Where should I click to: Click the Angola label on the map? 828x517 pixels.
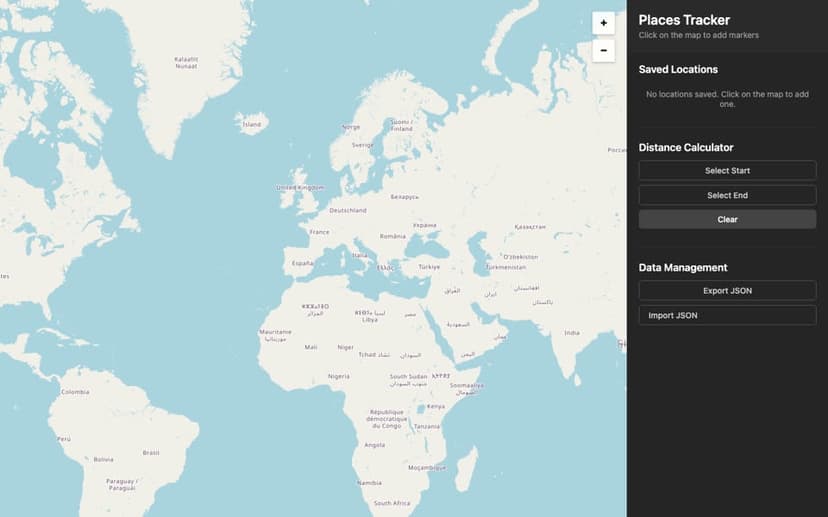[374, 445]
